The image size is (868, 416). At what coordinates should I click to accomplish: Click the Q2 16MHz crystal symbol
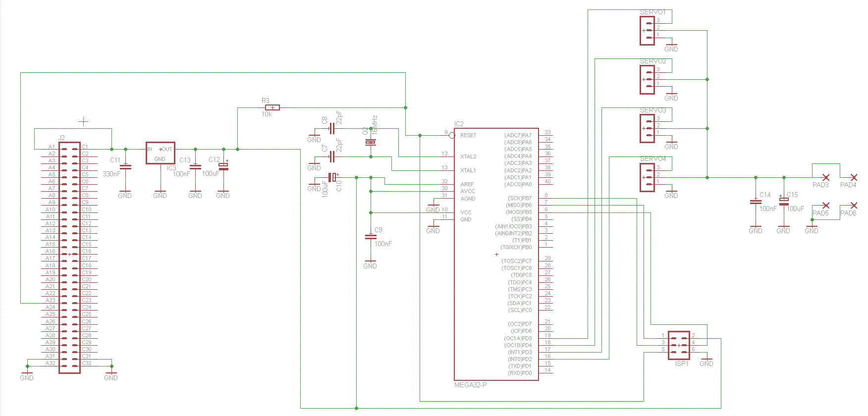pos(371,142)
